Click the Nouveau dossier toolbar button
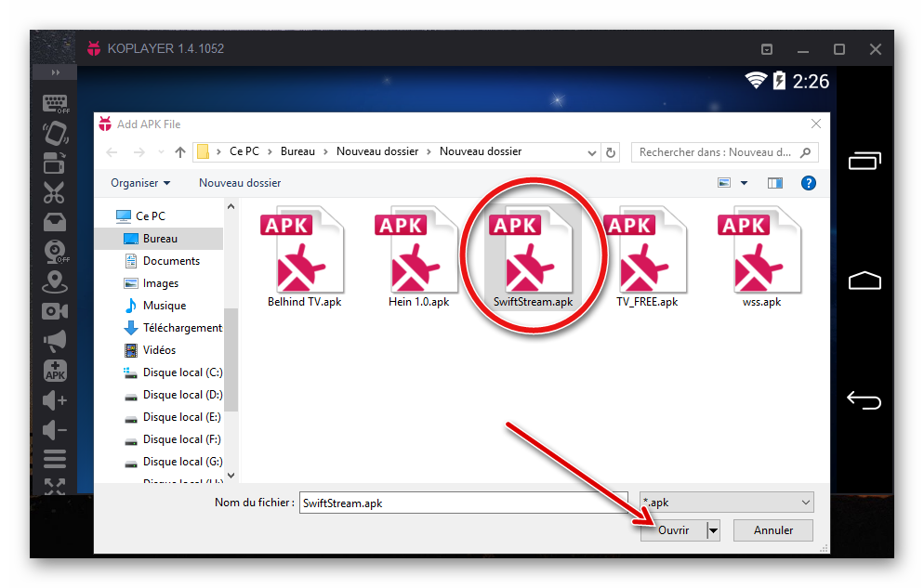 click(240, 183)
